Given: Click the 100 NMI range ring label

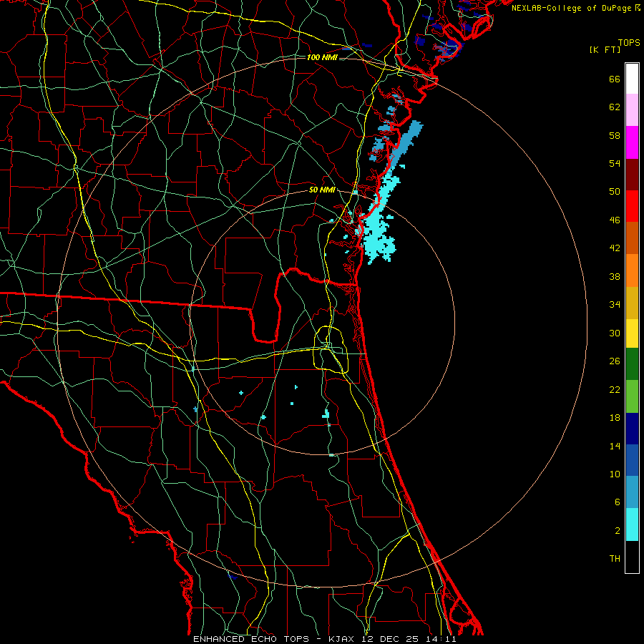Looking at the screenshot, I should click(x=322, y=57).
